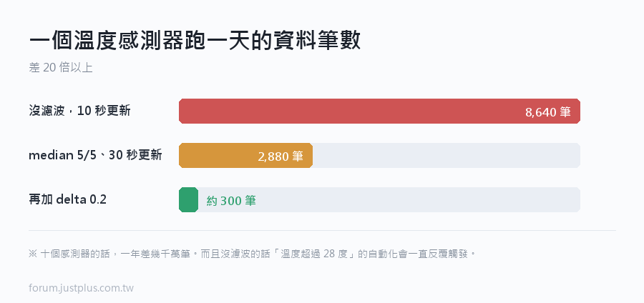Click the footnote about 十個感測器
Viewport: 644px width, 303px height.
pyautogui.click(x=252, y=254)
